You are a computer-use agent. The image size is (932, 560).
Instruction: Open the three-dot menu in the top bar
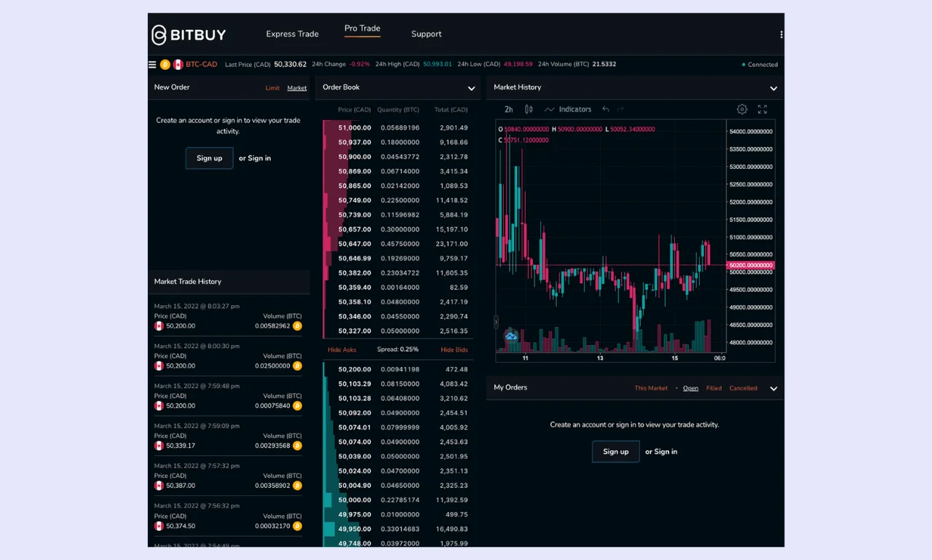(781, 34)
